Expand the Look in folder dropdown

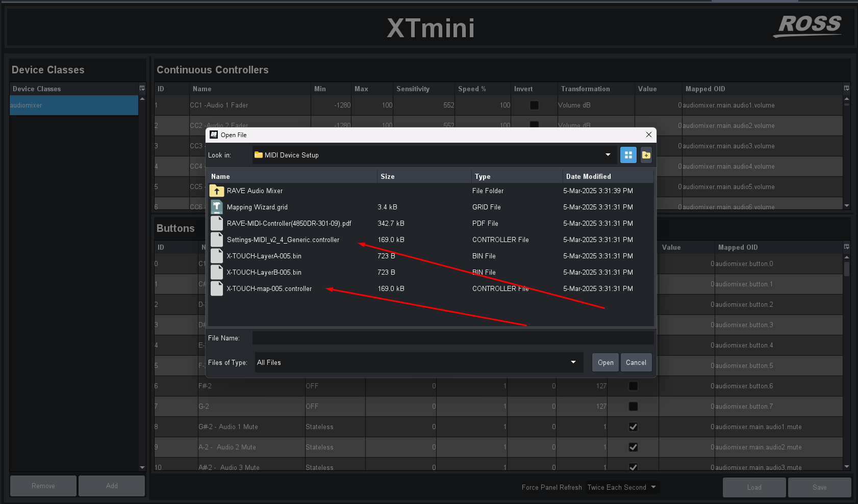[608, 155]
